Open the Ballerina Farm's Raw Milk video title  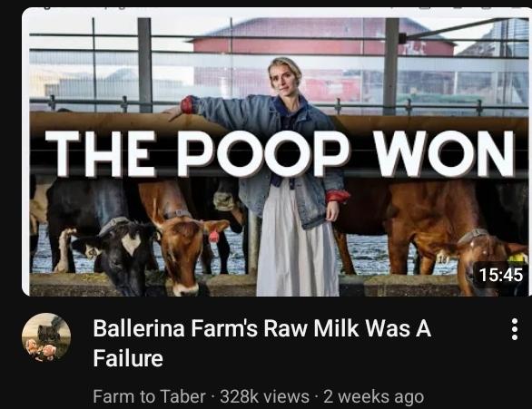262,343
